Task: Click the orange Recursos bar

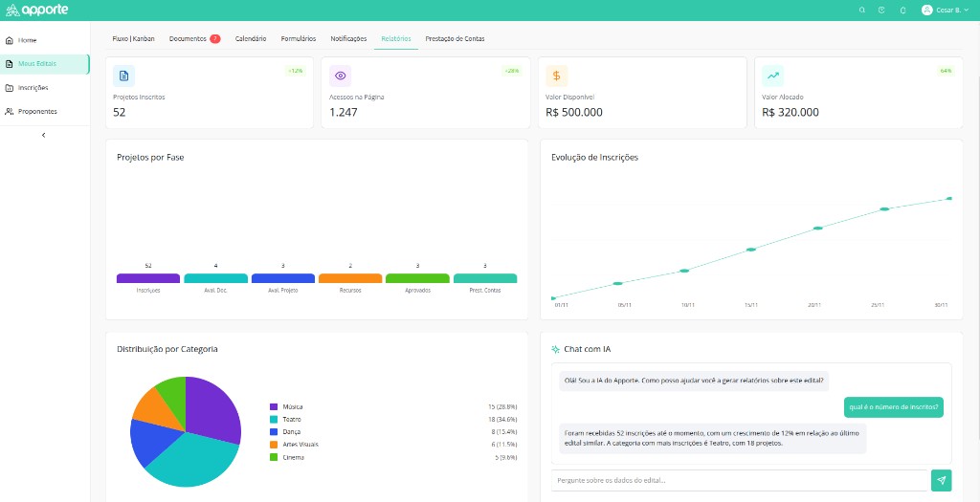Action: (350, 278)
